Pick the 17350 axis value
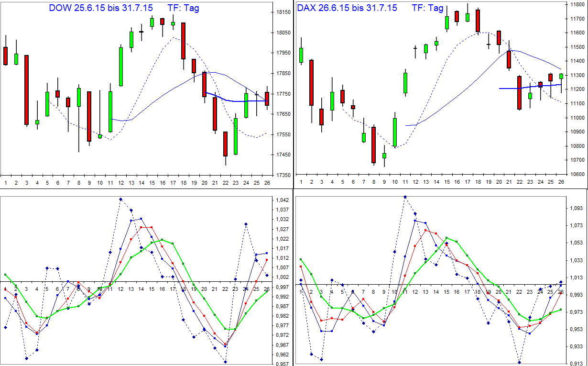This screenshot has height=366, width=588. pos(284,175)
